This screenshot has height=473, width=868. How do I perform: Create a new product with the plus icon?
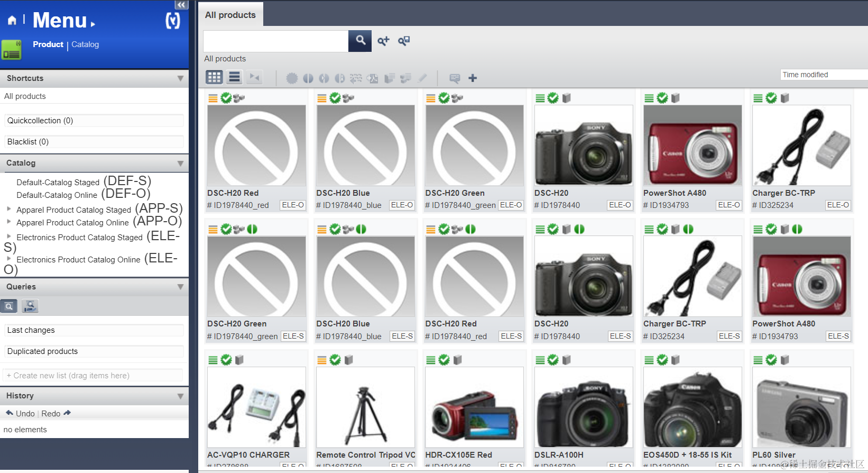coord(473,78)
